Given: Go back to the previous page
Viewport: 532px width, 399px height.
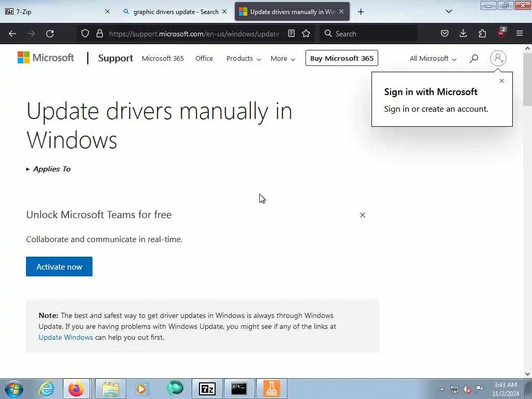Looking at the screenshot, I should pyautogui.click(x=12, y=34).
